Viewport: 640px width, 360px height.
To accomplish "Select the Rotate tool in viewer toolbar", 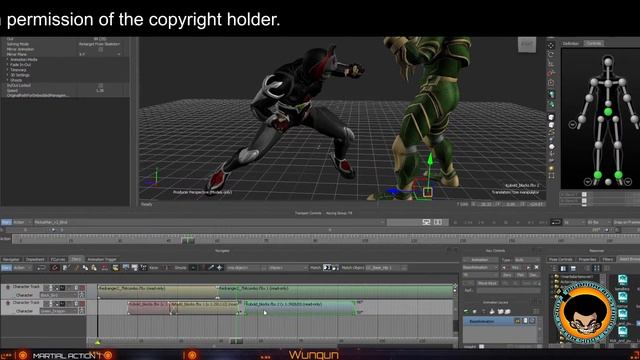I will pyautogui.click(x=551, y=54).
